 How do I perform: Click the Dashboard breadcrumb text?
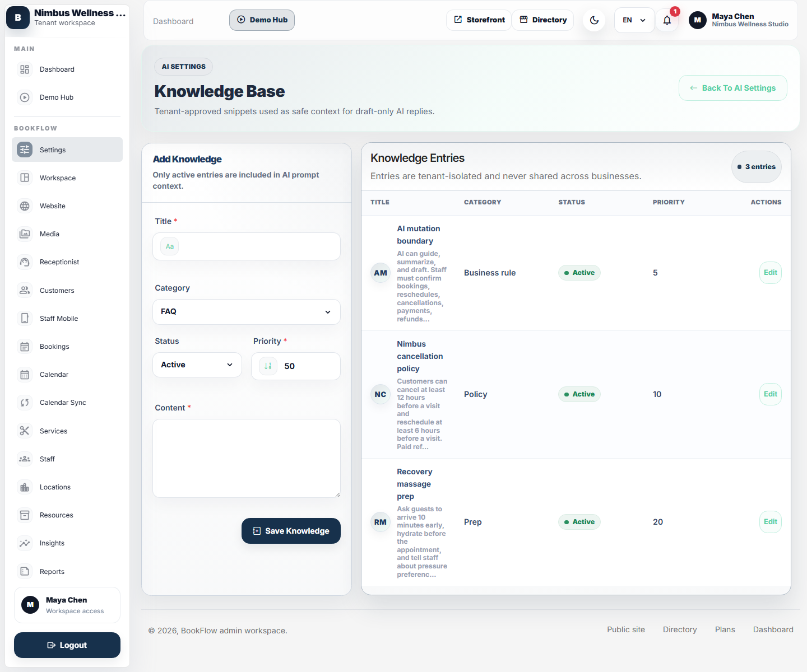173,21
